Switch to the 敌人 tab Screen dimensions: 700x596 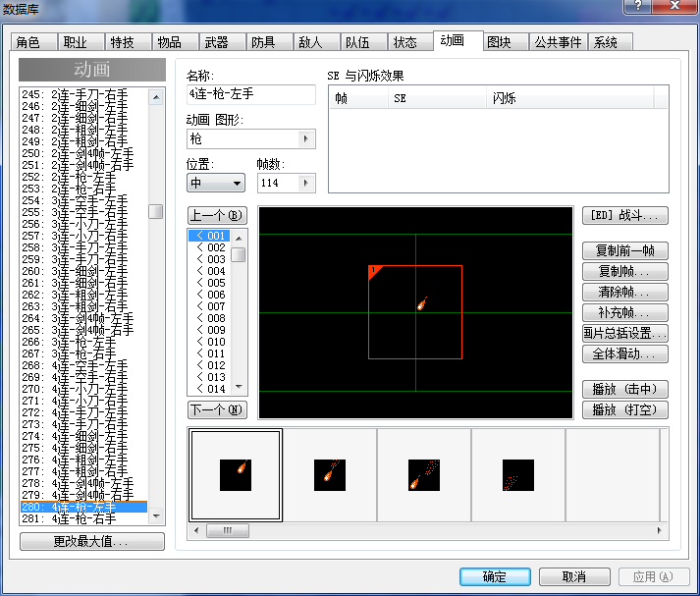point(317,42)
